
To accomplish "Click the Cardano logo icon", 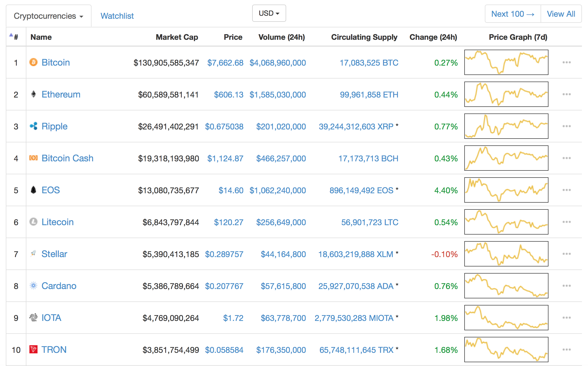I will [x=33, y=285].
